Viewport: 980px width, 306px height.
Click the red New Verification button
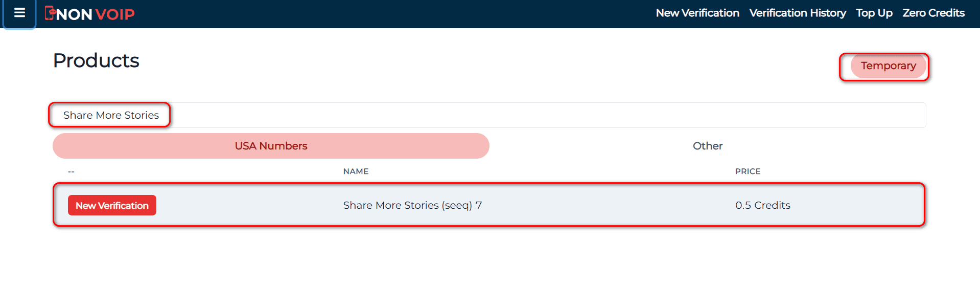tap(112, 205)
